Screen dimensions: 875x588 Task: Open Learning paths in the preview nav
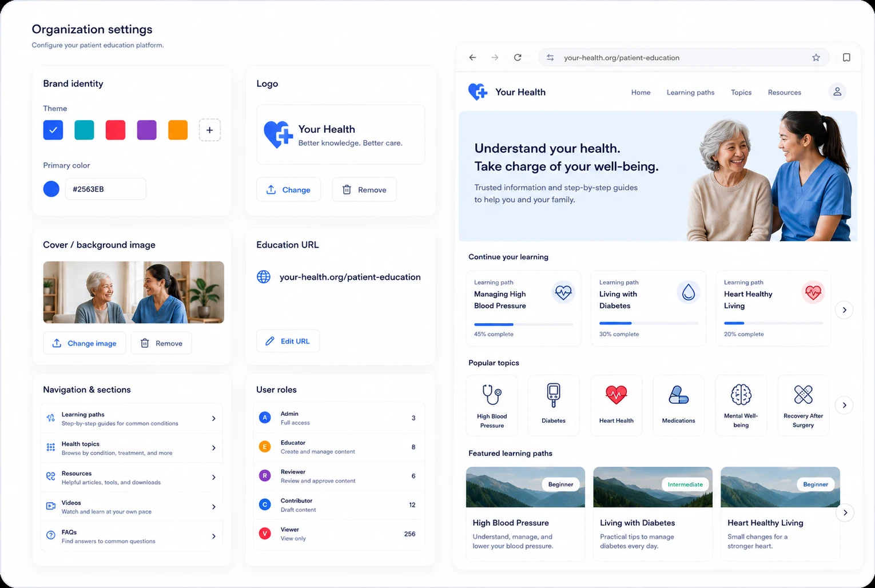tap(690, 92)
